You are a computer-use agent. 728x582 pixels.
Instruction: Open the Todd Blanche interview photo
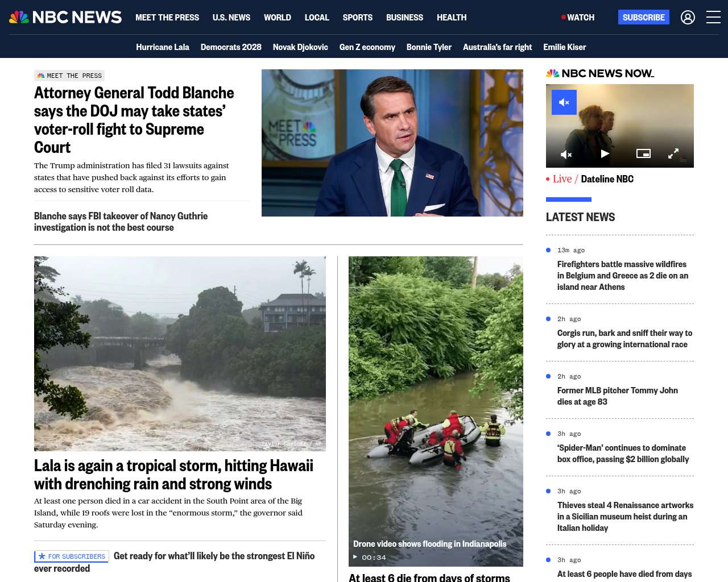tap(392, 143)
